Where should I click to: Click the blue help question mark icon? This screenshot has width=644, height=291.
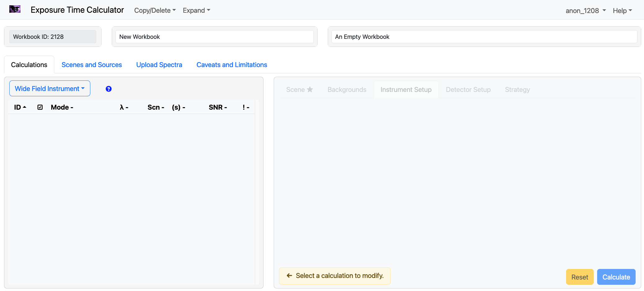pyautogui.click(x=109, y=89)
